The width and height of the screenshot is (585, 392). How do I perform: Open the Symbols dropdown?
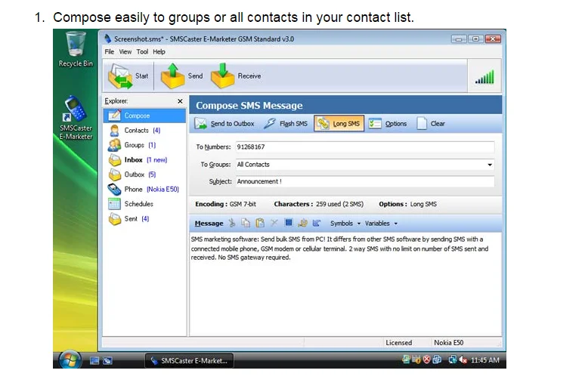point(345,224)
